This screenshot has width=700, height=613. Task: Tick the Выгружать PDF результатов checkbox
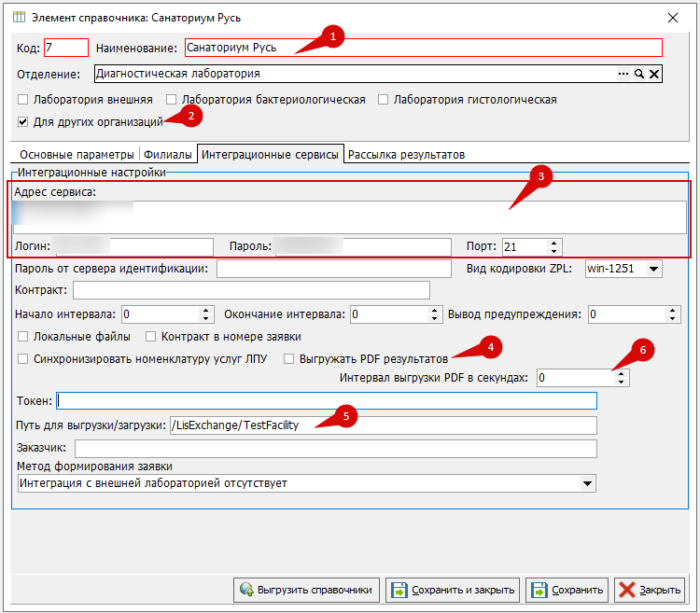(x=290, y=358)
